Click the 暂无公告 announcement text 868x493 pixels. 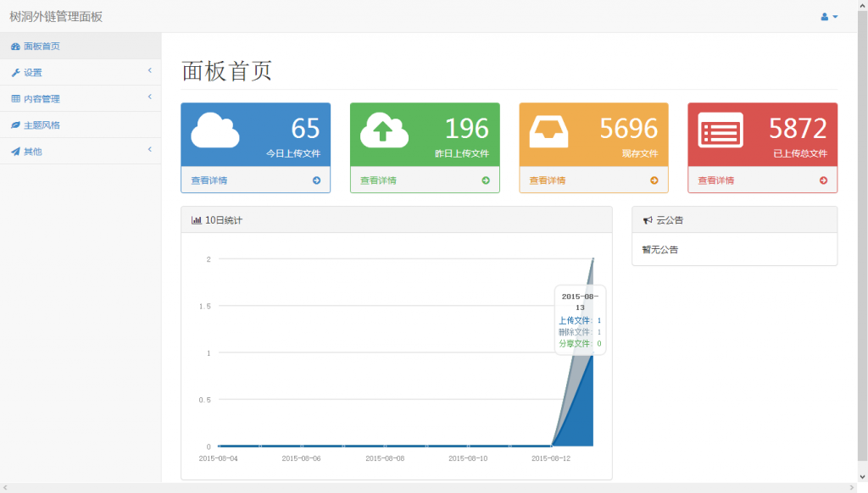[x=659, y=250]
